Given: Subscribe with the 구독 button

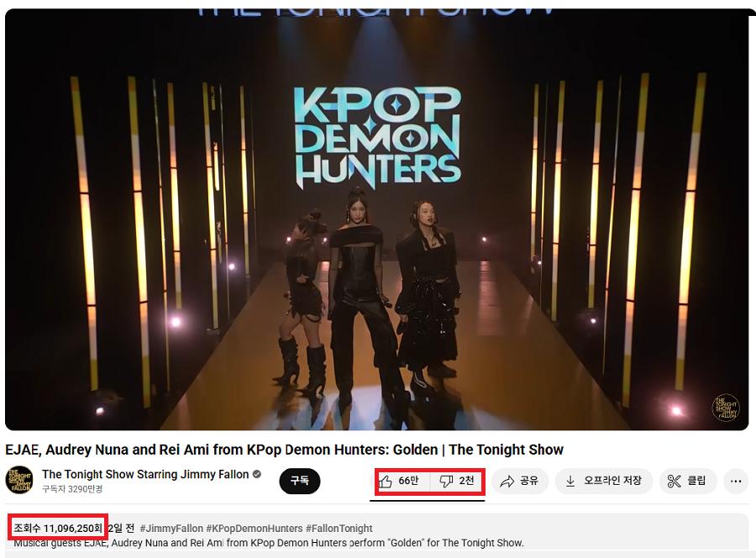Looking at the screenshot, I should coord(299,481).
